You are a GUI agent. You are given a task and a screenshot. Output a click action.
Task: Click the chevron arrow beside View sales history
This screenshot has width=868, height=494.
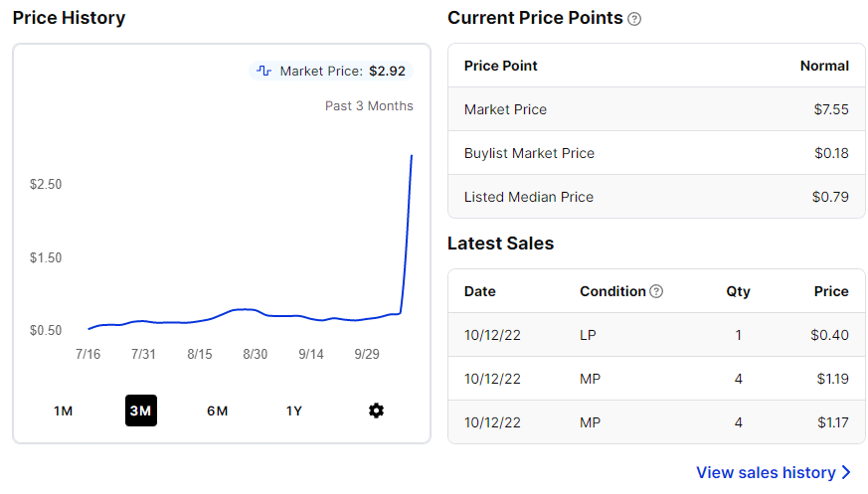(846, 472)
